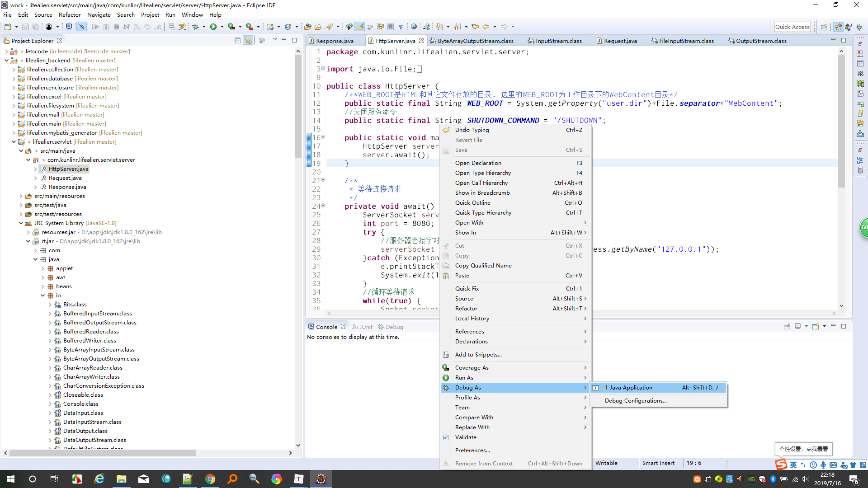This screenshot has height=488, width=868.
Task: Click Quick Fix menu entry
Action: coord(515,289)
